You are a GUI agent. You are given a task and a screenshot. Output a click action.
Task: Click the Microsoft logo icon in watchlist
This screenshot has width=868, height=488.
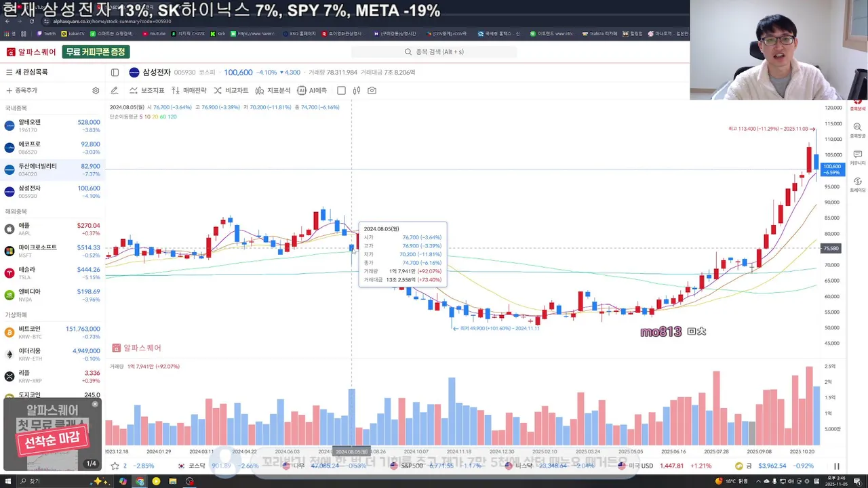tap(9, 251)
